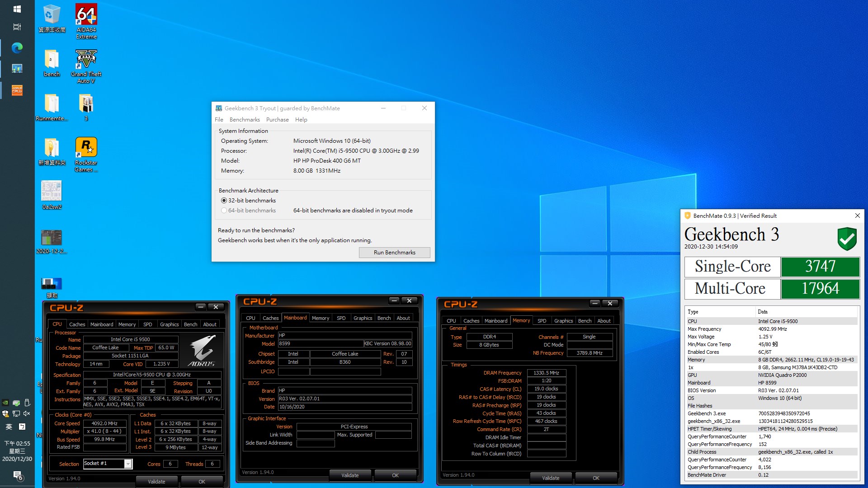Open Task View on the taskbar

(17, 27)
